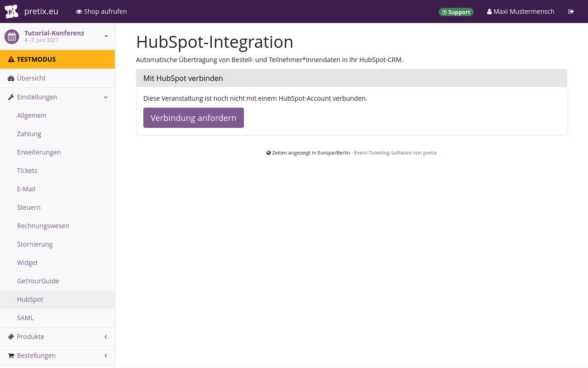
Task: Open the Allgemein settings page
Action: [x=57, y=115]
